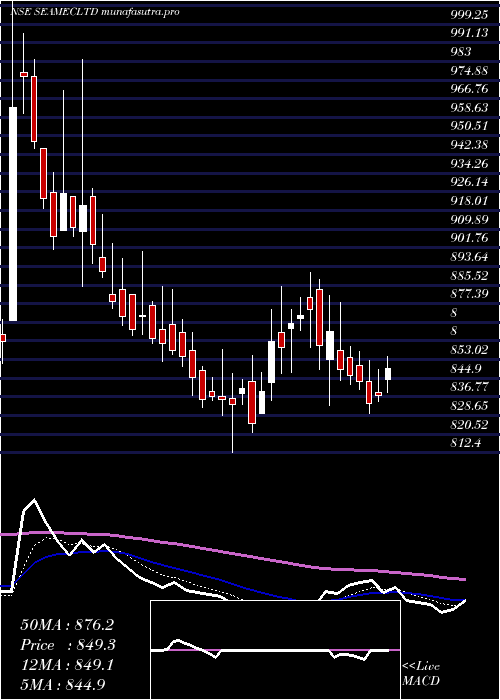The width and height of the screenshot is (500, 700).
Task: Click the <<Live MACD label
Action: [x=421, y=674]
